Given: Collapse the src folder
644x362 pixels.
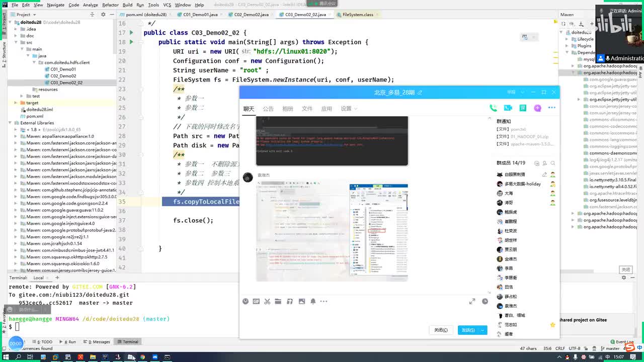Looking at the screenshot, I should [16, 43].
